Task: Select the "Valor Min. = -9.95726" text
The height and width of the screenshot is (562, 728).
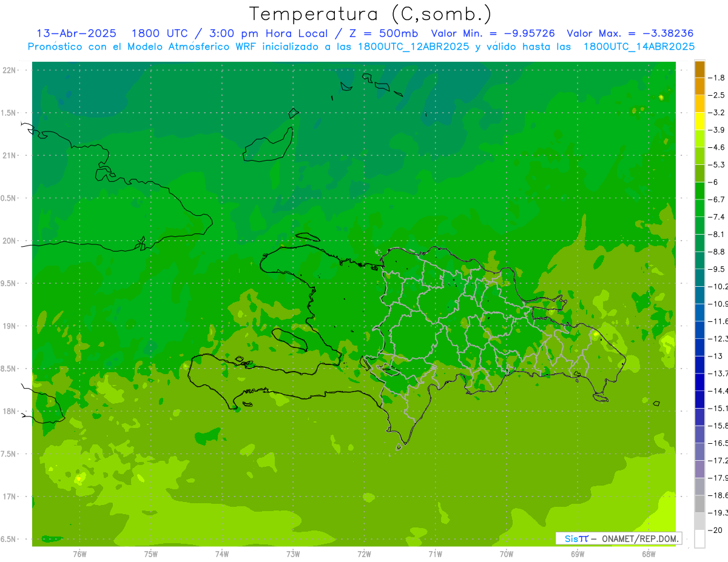Action: pos(493,33)
